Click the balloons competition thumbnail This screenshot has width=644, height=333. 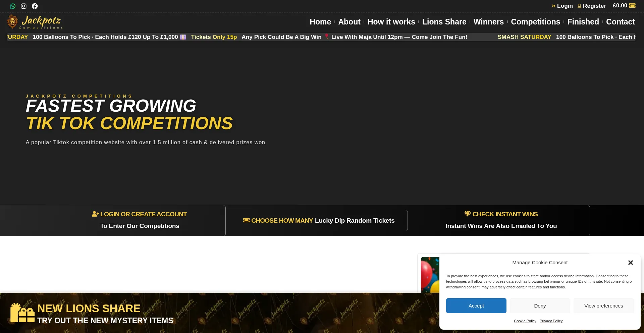click(430, 274)
